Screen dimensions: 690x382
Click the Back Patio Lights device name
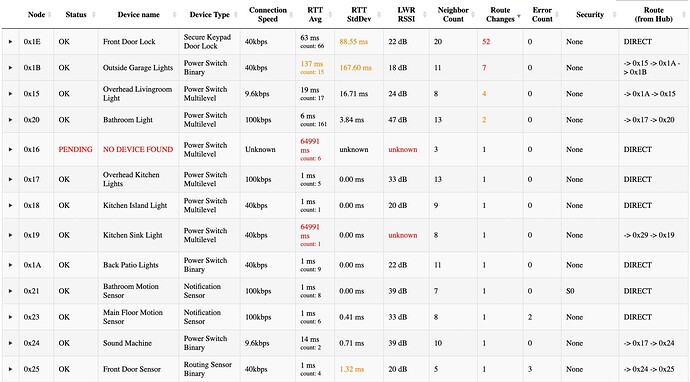130,265
